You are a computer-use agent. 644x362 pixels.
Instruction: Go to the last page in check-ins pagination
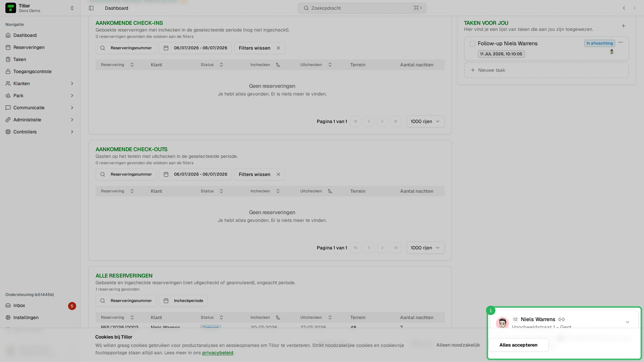tap(396, 121)
